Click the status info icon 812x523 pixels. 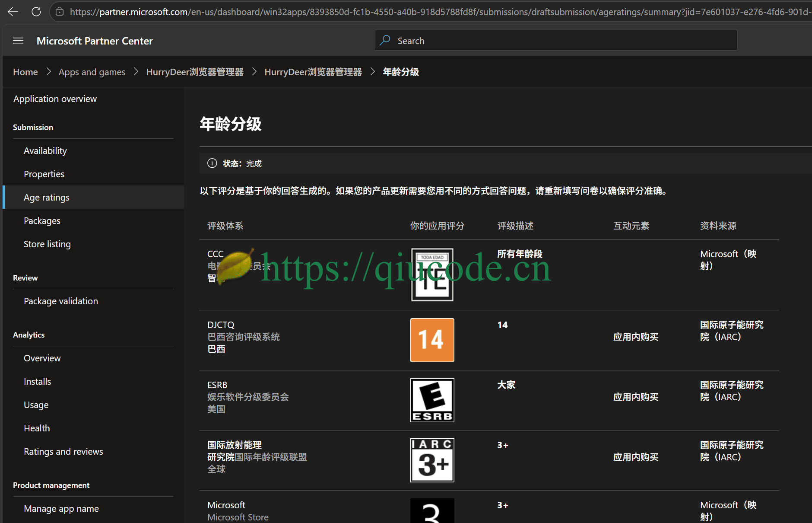point(212,163)
